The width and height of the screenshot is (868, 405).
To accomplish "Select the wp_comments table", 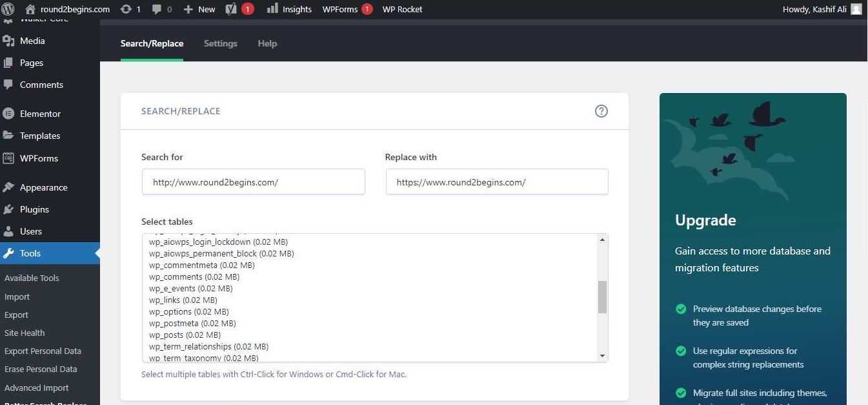I will [194, 276].
